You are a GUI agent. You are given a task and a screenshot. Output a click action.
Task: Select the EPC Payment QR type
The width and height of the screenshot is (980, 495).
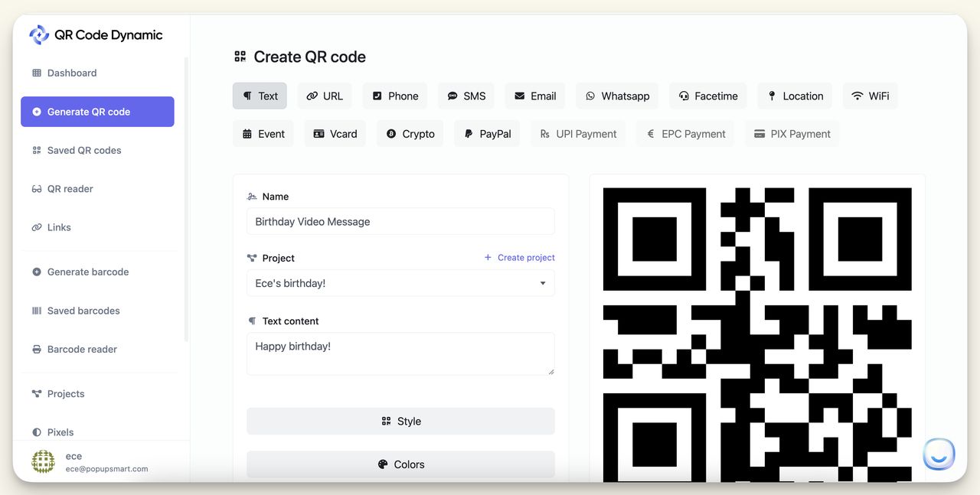click(x=685, y=134)
